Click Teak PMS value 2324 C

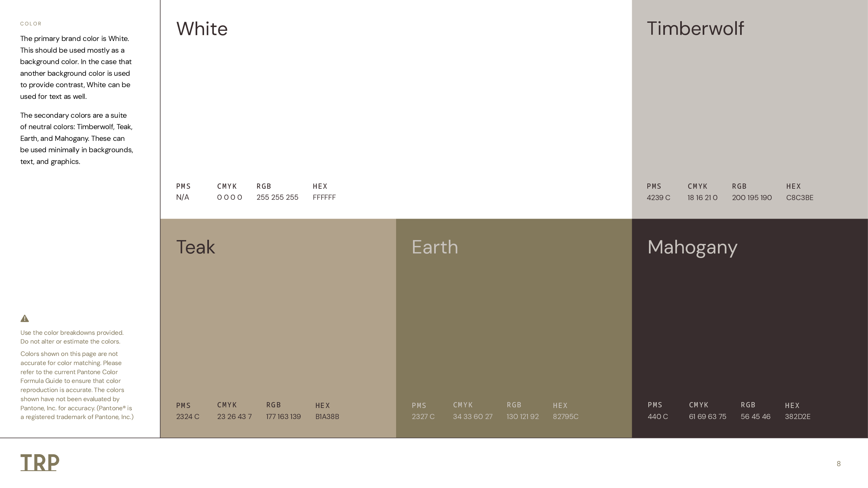(187, 417)
